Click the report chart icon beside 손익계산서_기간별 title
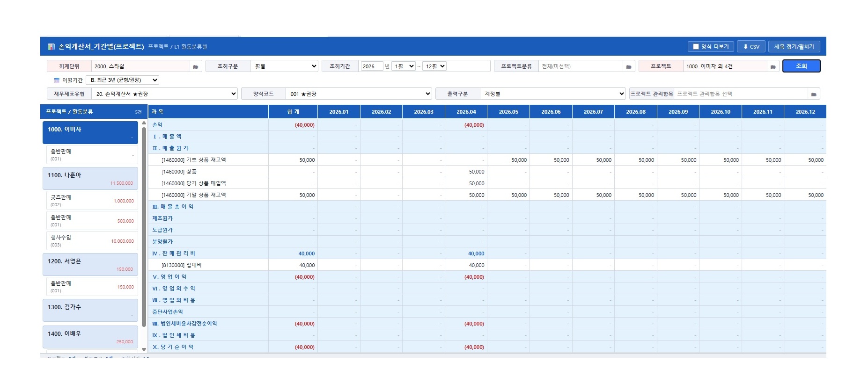The height and width of the screenshot is (391, 868). 51,47
